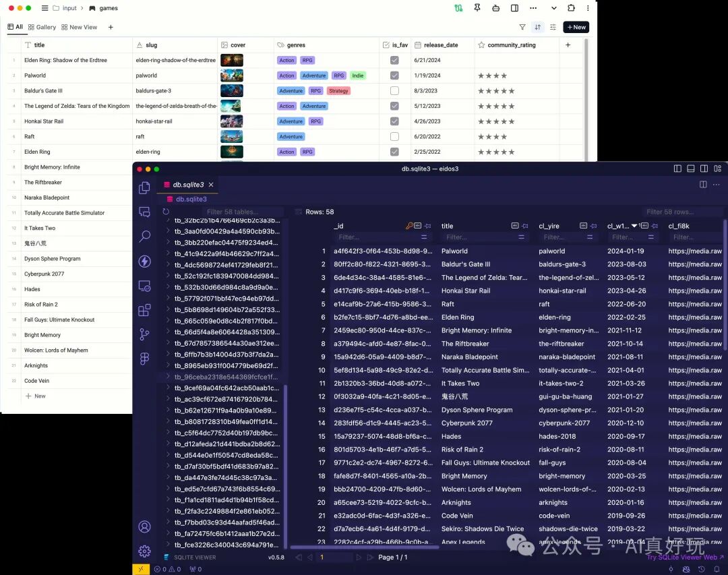Open sort dropdown on cl_w1 column

point(634,226)
